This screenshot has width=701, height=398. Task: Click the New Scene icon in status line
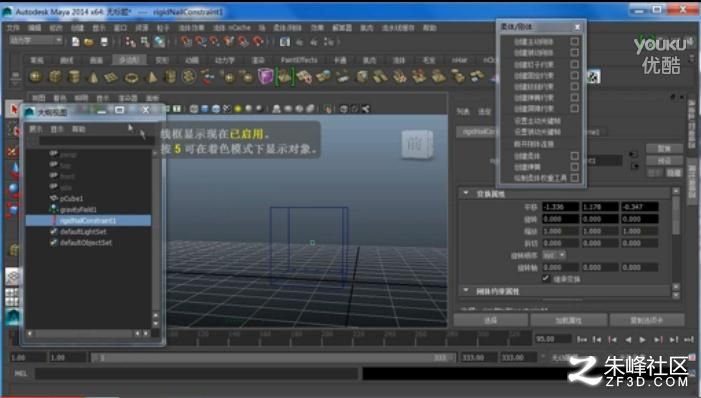[76, 42]
